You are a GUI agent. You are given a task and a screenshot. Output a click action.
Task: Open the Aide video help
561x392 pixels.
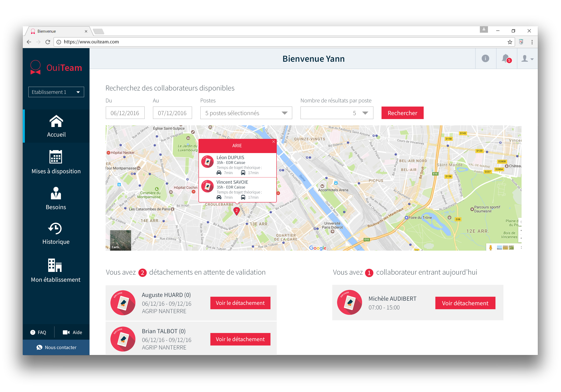tap(72, 332)
